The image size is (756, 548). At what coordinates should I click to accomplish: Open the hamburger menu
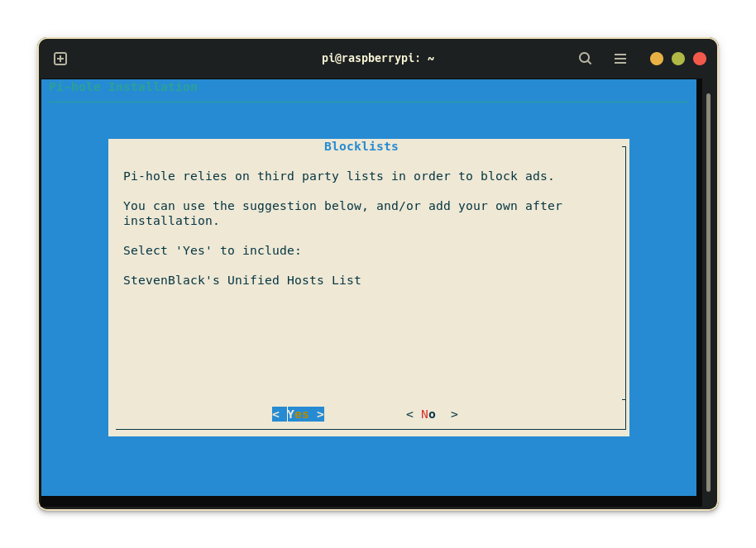[x=620, y=59]
